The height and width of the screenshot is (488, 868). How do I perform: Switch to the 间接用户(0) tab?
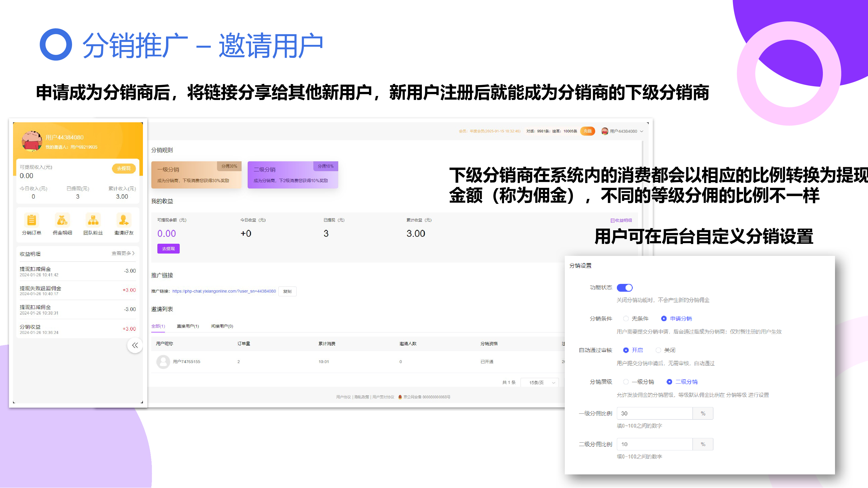pos(222,326)
